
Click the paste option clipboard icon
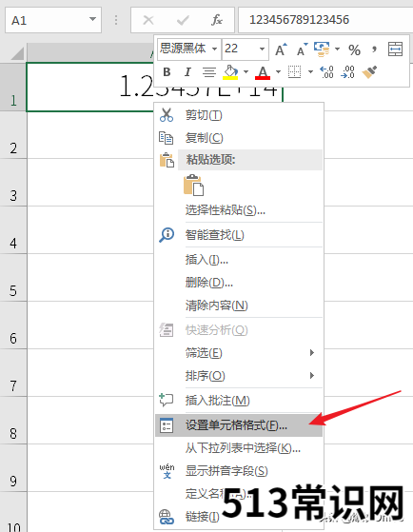pos(193,186)
